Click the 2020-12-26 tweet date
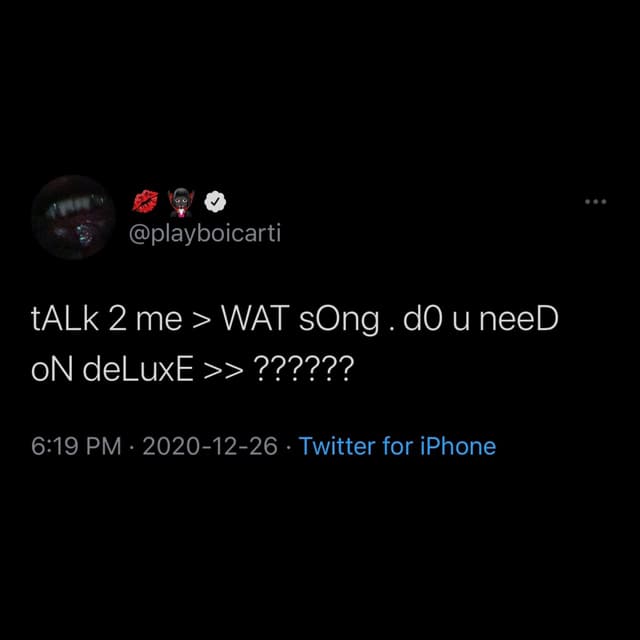 pos(210,446)
